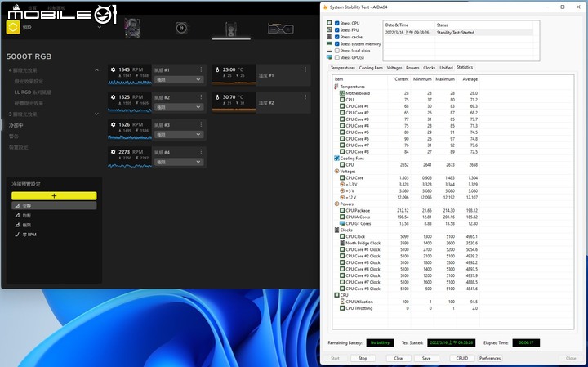588x367 pixels.
Task: Click the thermometer icon of the 25.00 °C sensor
Action: coord(217,69)
